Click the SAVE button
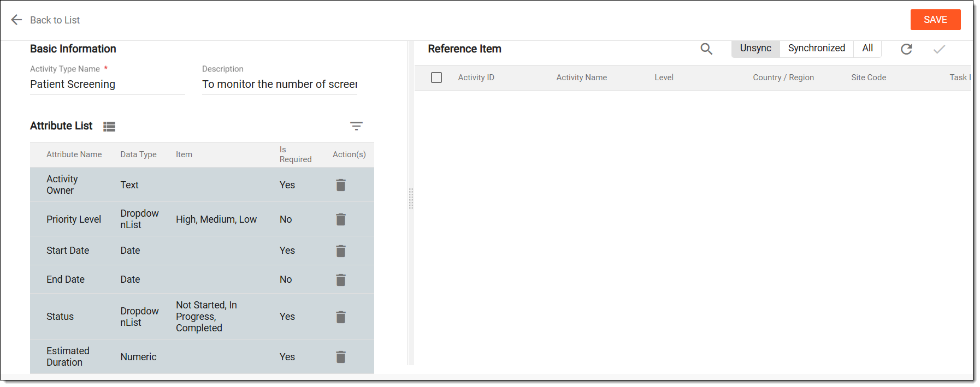Image resolution: width=980 pixels, height=387 pixels. (x=935, y=20)
